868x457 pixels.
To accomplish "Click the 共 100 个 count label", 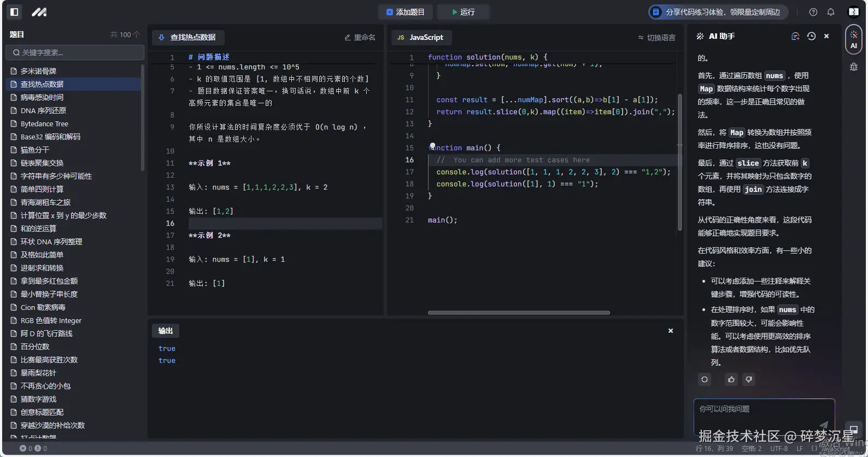I will coord(125,34).
